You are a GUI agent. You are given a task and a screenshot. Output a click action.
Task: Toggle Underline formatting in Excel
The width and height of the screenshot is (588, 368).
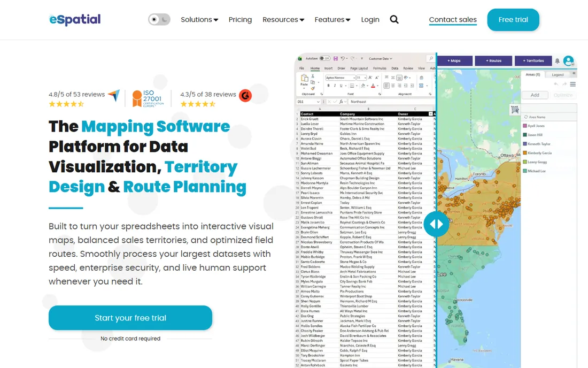tap(341, 86)
